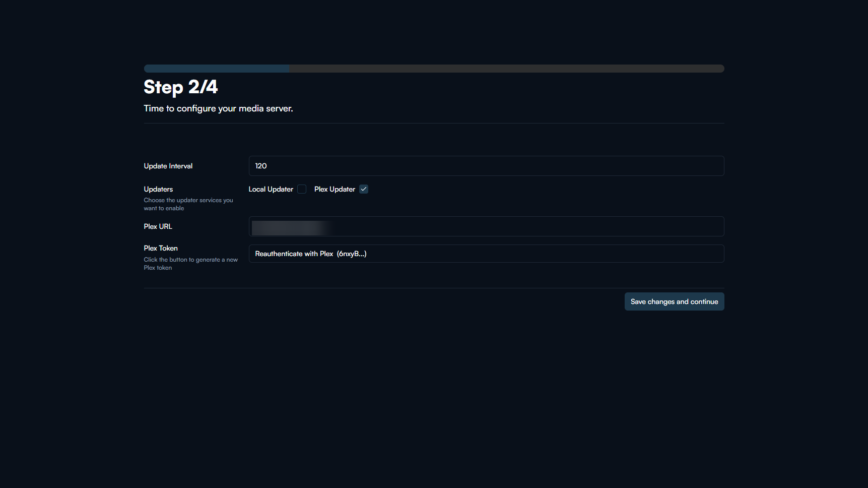Click Save changes and continue
Image resolution: width=868 pixels, height=488 pixels.
coord(674,301)
